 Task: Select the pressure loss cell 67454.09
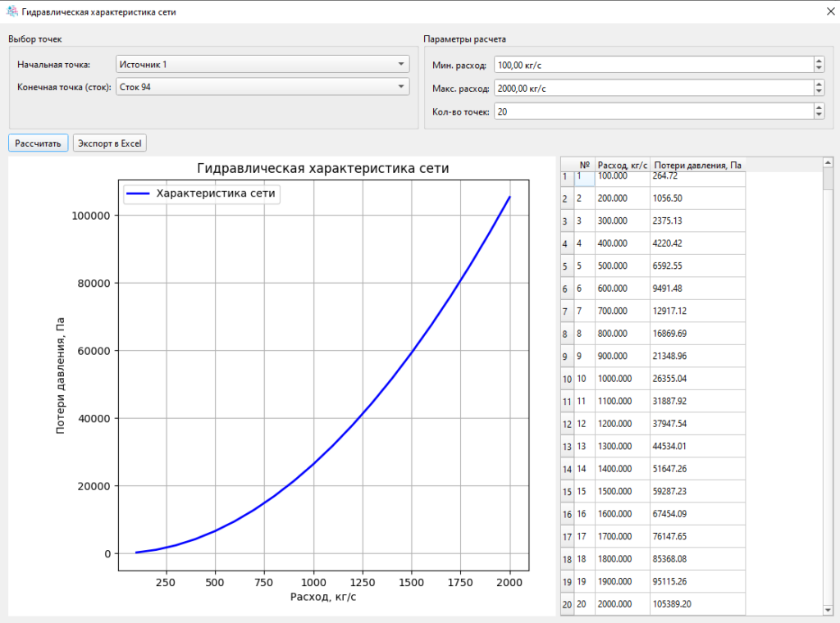pos(697,513)
